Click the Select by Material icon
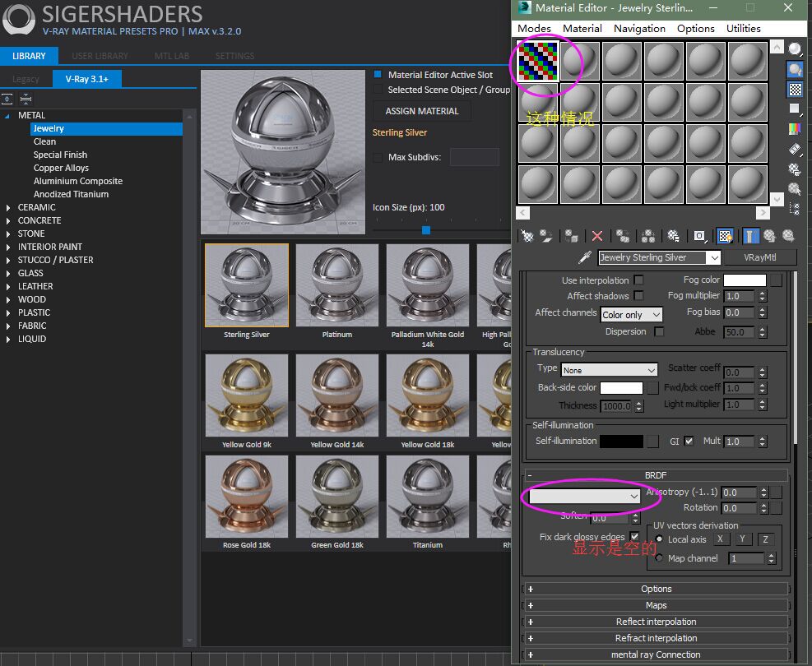 795,189
